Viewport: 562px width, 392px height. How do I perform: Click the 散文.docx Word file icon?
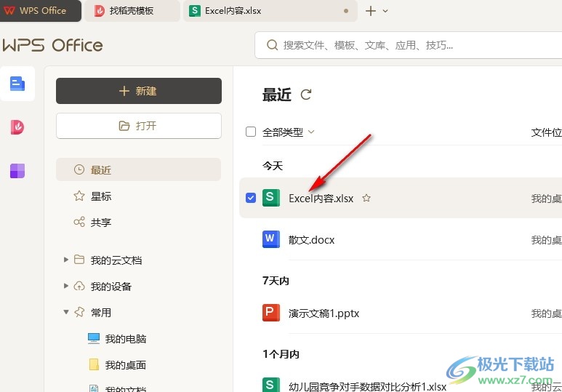271,239
